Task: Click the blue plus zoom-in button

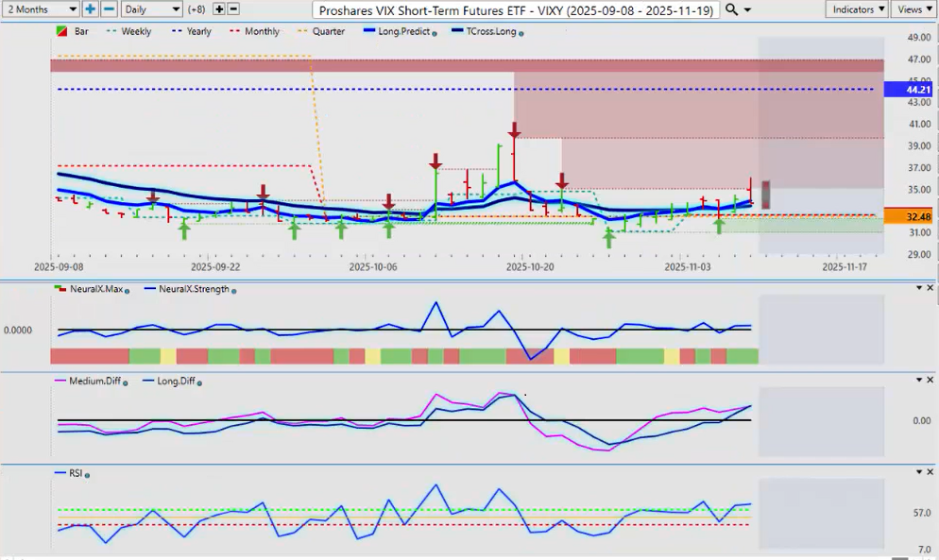Action: (90, 8)
